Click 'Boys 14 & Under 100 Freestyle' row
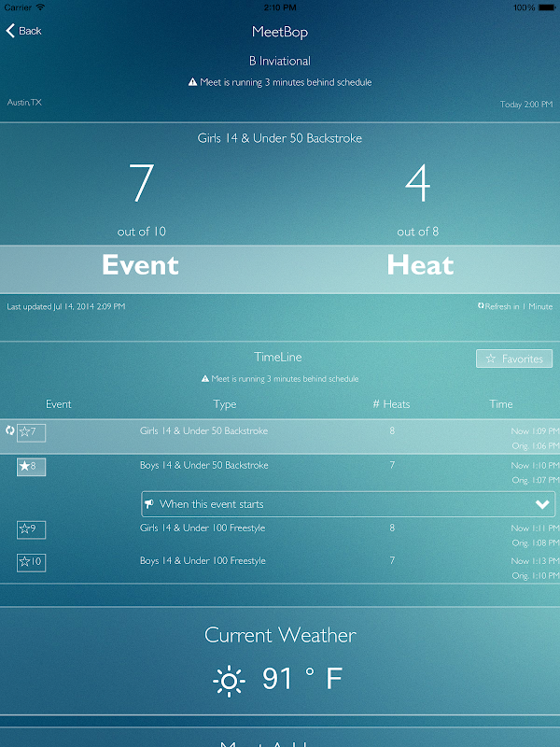Viewport: 560px width, 747px height. coord(280,567)
